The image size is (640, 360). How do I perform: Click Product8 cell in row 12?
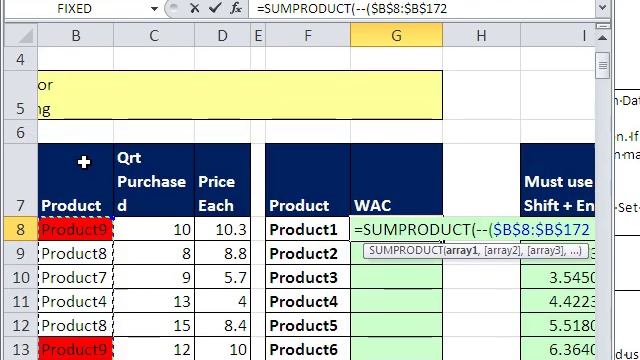[x=76, y=325]
